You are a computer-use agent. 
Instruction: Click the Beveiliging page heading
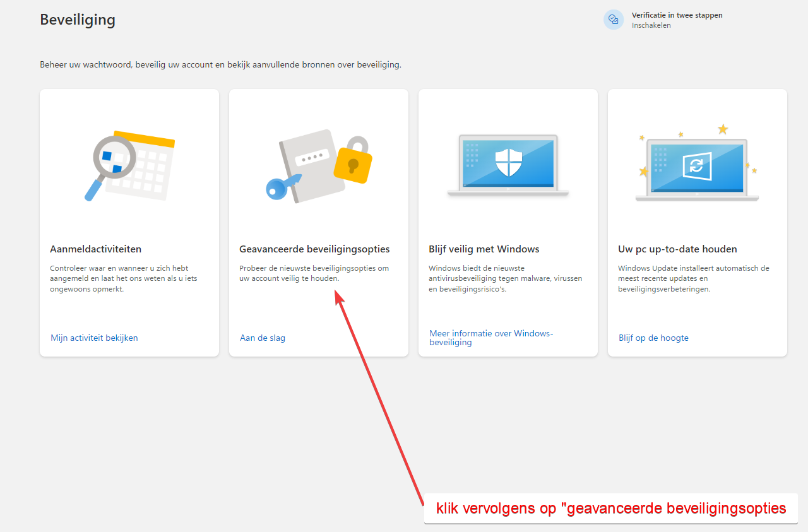pyautogui.click(x=78, y=20)
